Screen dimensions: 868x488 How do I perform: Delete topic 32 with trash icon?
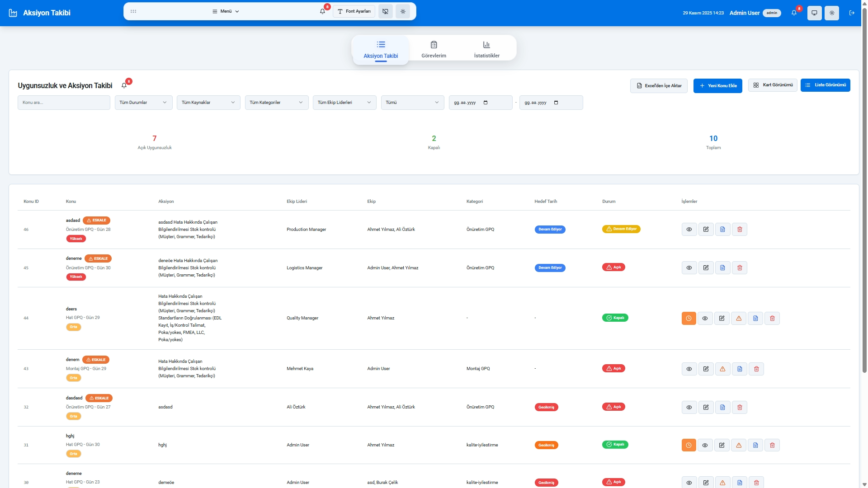click(740, 407)
